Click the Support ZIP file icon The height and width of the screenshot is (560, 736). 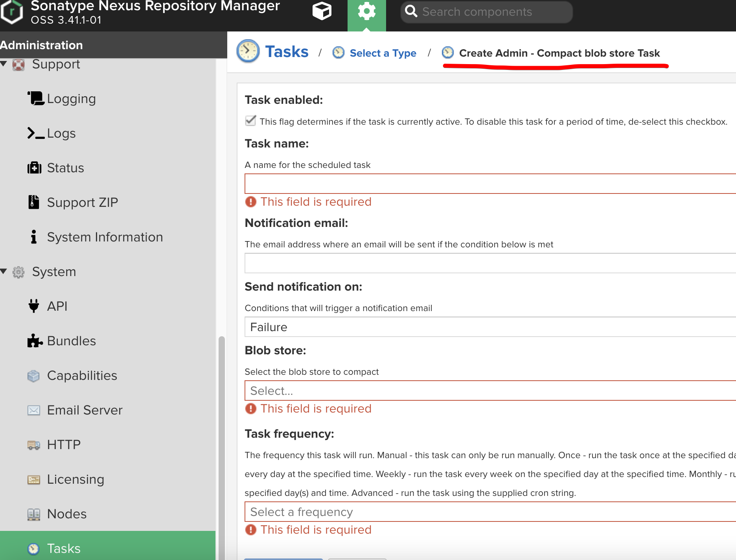(34, 202)
